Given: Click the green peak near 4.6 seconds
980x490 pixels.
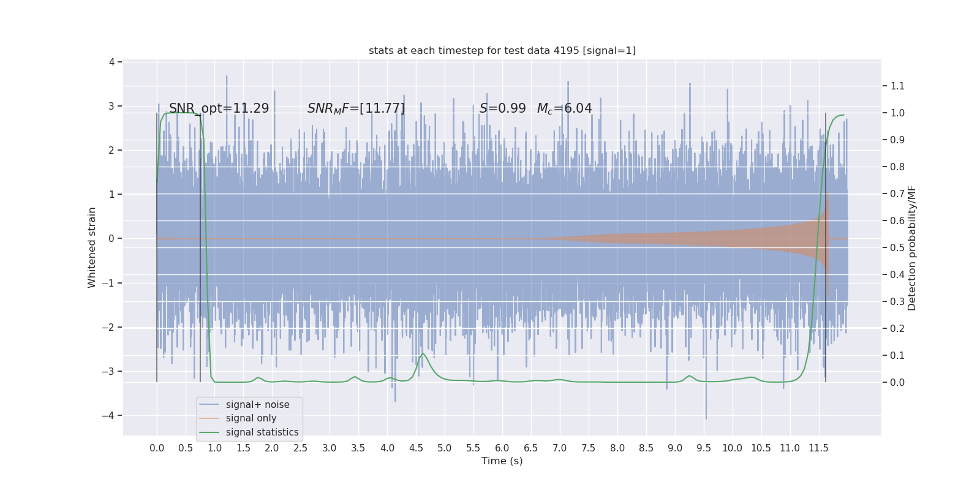Looking at the screenshot, I should (423, 354).
